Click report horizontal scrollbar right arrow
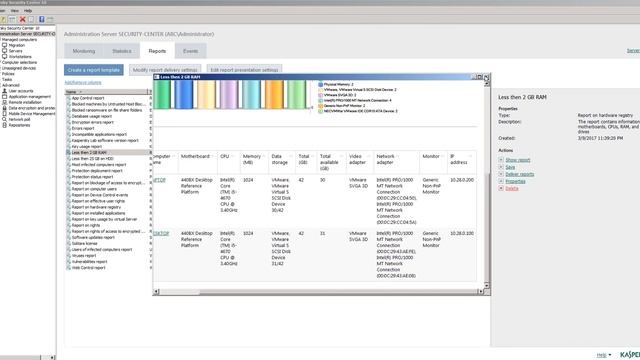The width and height of the screenshot is (640, 360). (480, 291)
